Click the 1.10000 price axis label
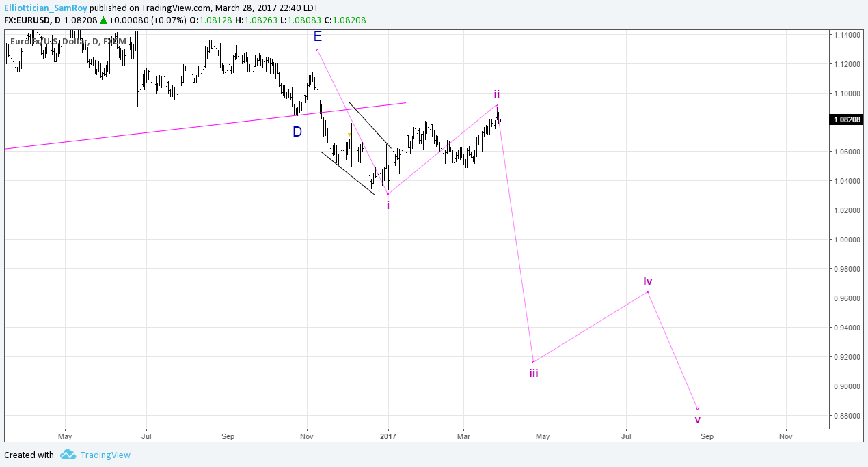The height and width of the screenshot is (467, 868). coord(846,94)
